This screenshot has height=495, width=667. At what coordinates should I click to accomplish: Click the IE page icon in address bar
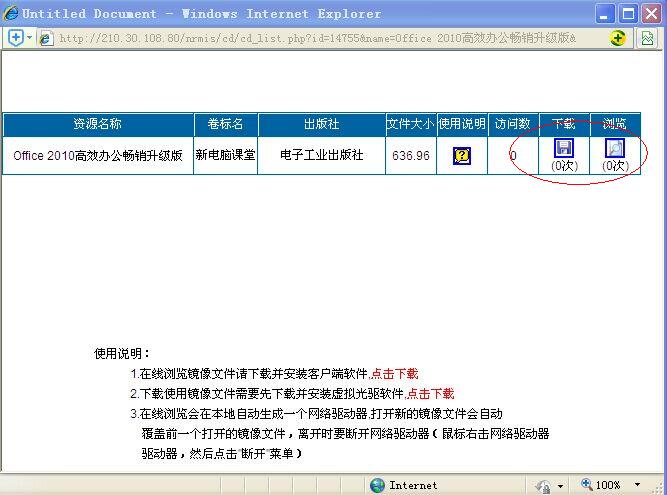click(46, 38)
